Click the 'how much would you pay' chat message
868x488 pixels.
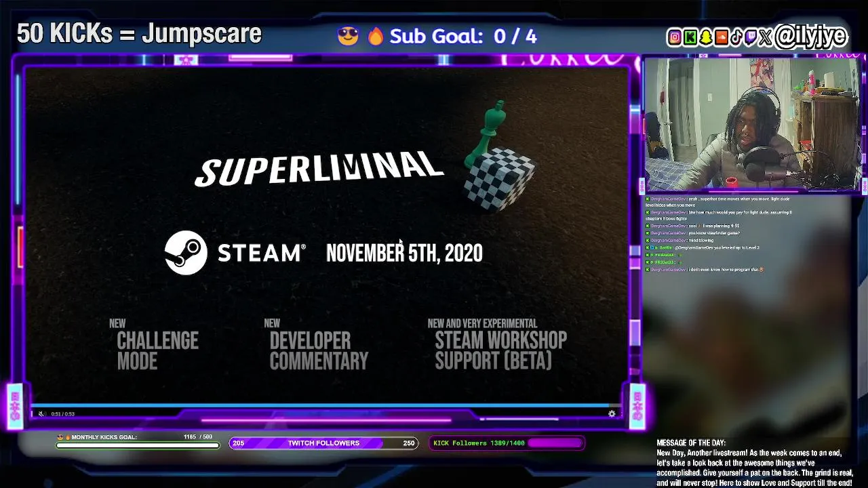pos(719,216)
